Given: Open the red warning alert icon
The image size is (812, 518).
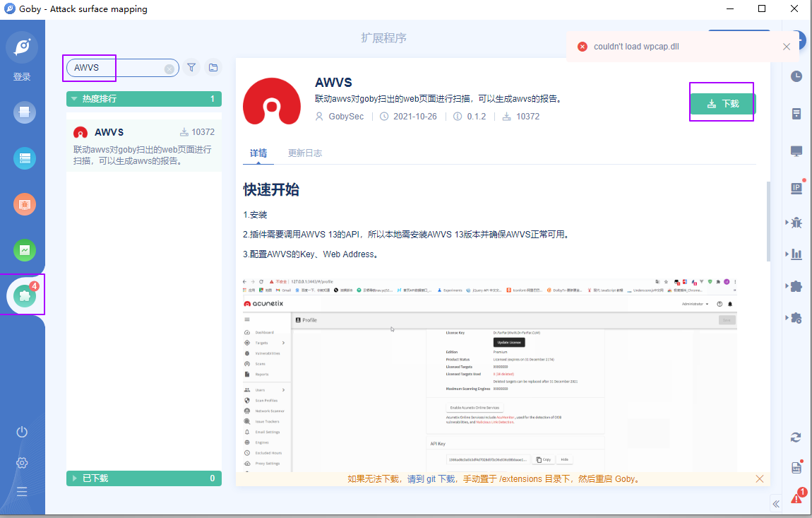Looking at the screenshot, I should coord(796,498).
